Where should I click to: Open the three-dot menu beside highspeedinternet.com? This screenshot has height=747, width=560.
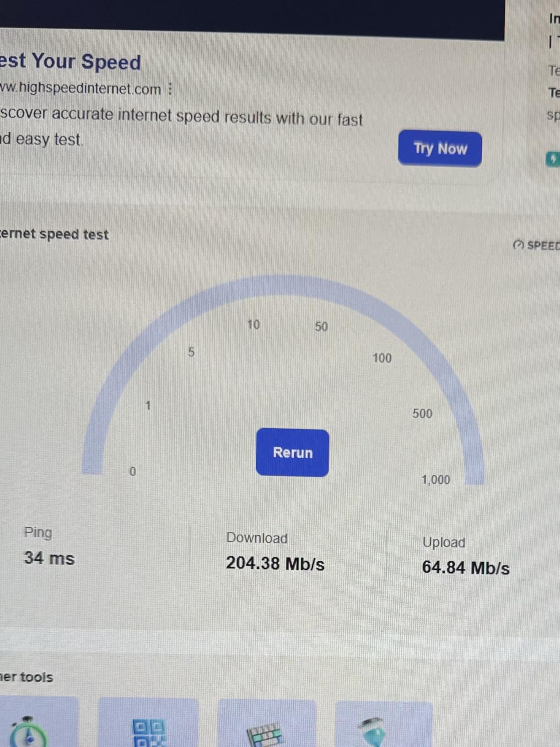click(x=170, y=89)
